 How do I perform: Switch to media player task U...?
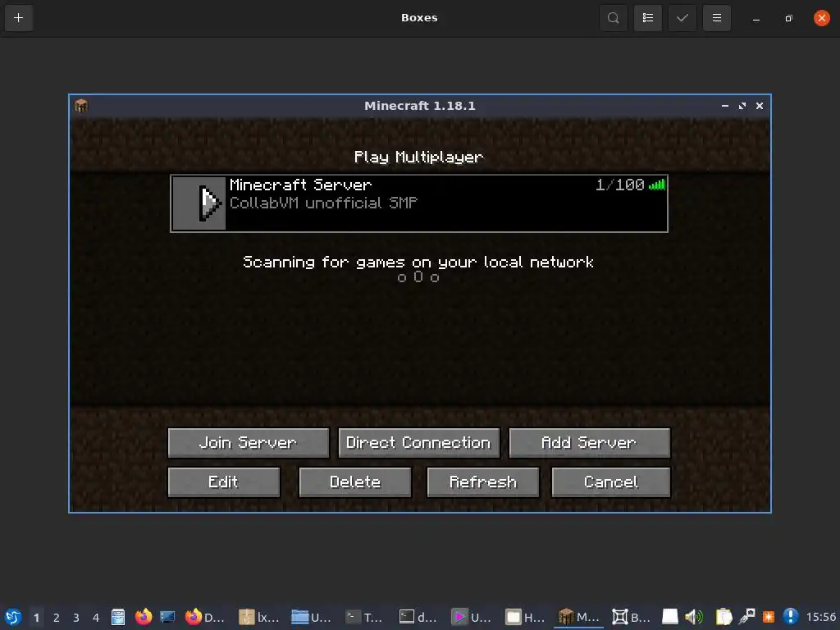pos(472,617)
